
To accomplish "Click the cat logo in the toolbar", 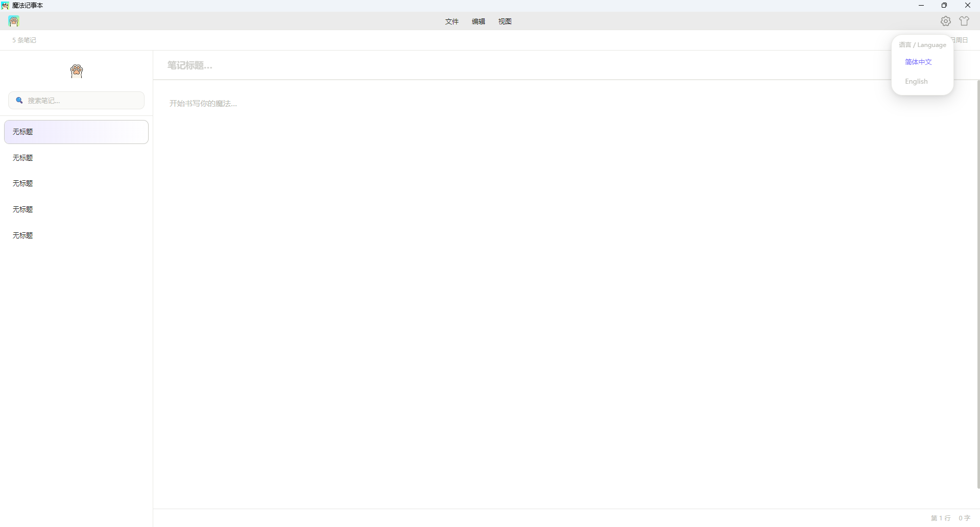I will pyautogui.click(x=14, y=21).
